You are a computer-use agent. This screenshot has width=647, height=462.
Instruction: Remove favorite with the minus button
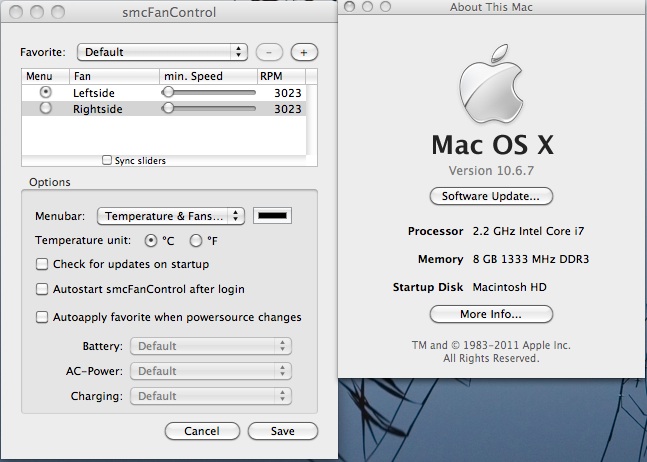[x=269, y=52]
